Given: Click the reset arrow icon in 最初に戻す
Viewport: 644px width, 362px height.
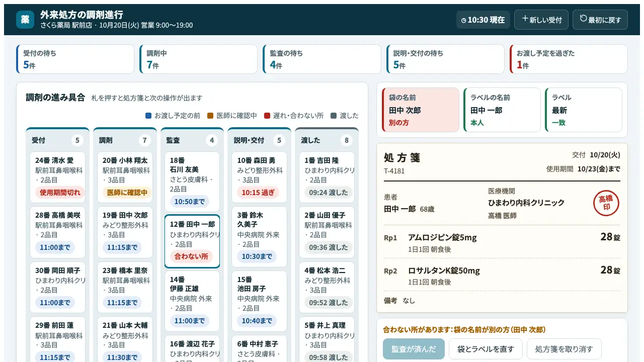Looking at the screenshot, I should click(583, 19).
